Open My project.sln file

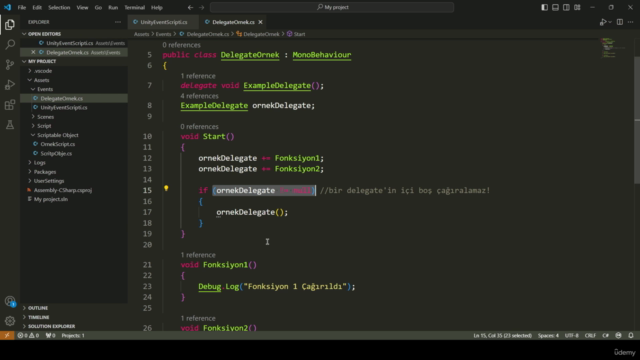coord(51,199)
